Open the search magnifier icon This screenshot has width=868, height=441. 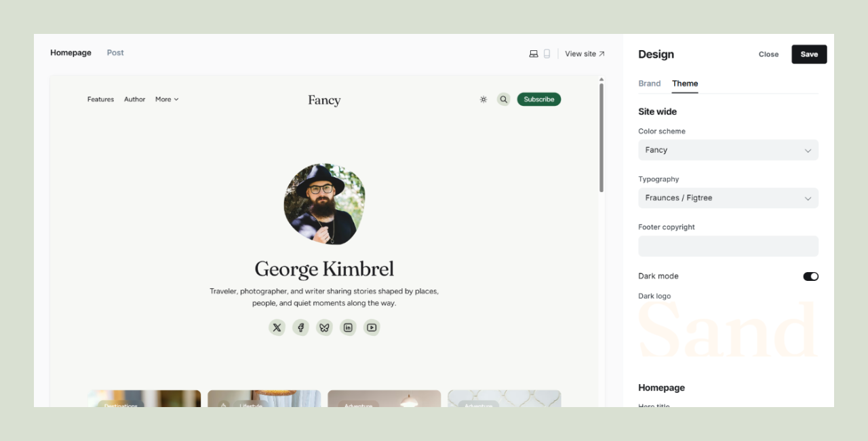click(x=503, y=99)
